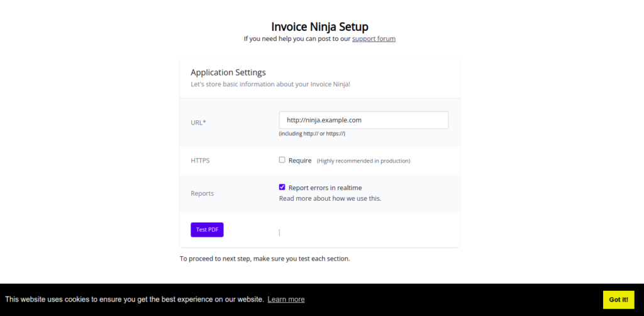Click 'Let's store basic information' subtitle

click(270, 84)
